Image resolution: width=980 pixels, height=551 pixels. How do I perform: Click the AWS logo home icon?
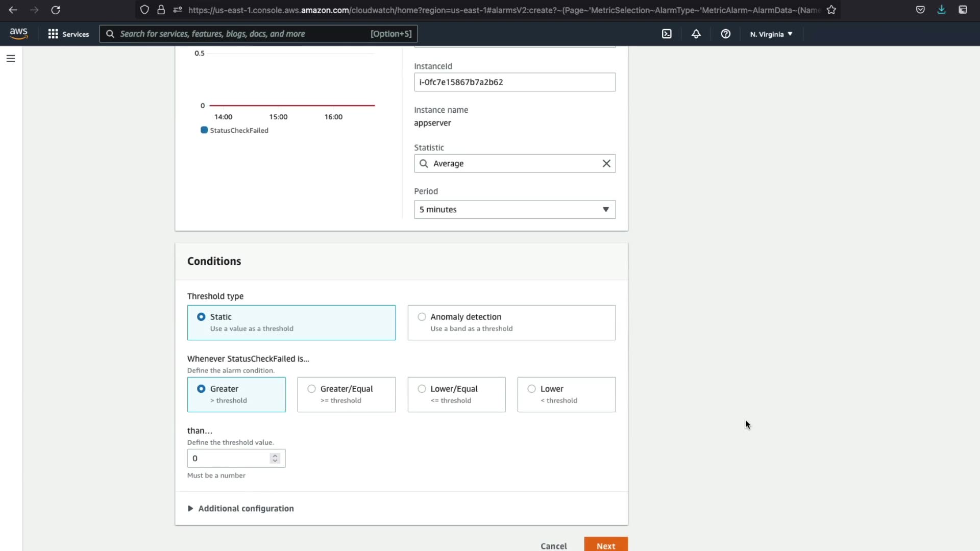(18, 34)
